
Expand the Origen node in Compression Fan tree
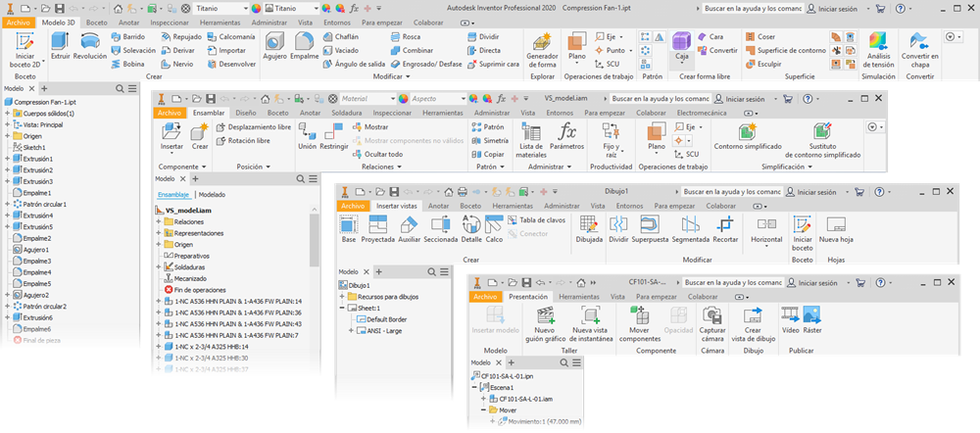tap(7, 136)
